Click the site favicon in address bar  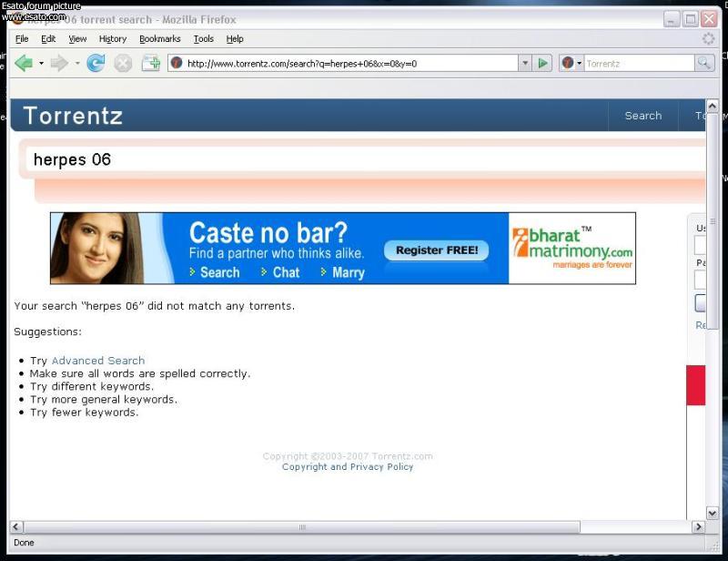coord(177,63)
